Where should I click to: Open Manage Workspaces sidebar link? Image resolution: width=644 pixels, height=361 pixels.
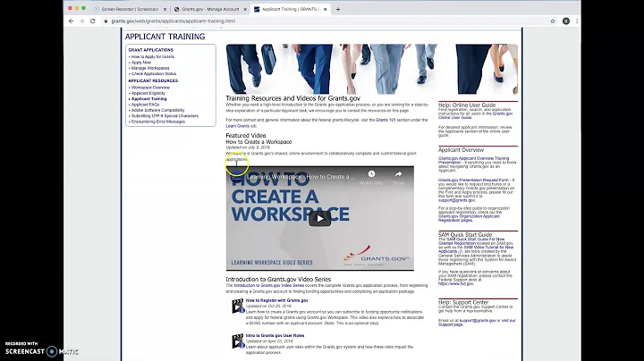(x=150, y=68)
